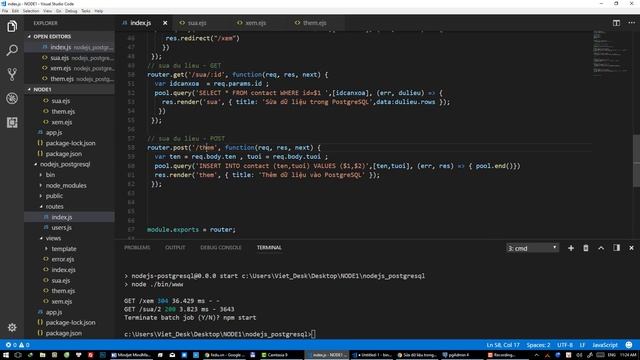This screenshot has width=640, height=360.
Task: Collapse the nodejs_postgresql folder
Action: [65, 164]
